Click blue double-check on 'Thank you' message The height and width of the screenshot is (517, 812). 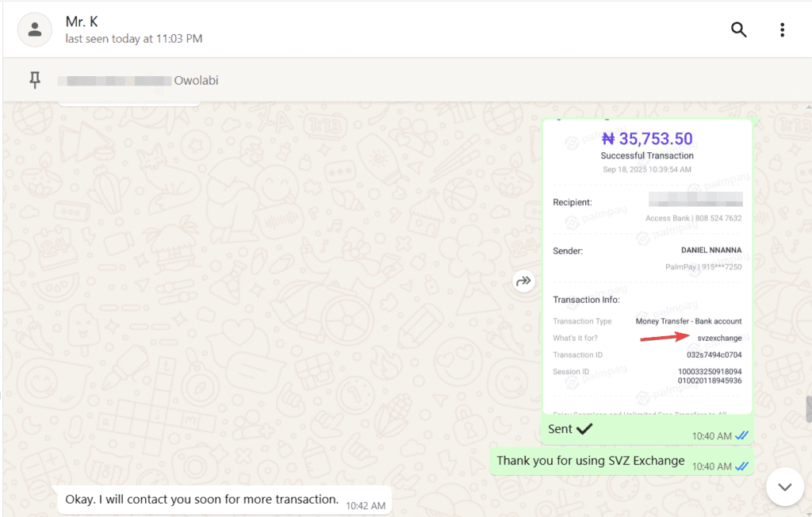point(741,466)
